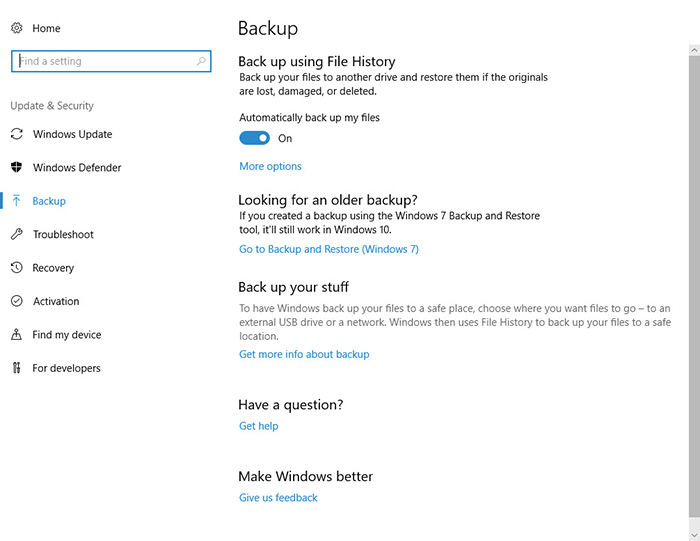Image resolution: width=700 pixels, height=541 pixels.
Task: Click the Troubleshoot wrench icon
Action: click(17, 234)
